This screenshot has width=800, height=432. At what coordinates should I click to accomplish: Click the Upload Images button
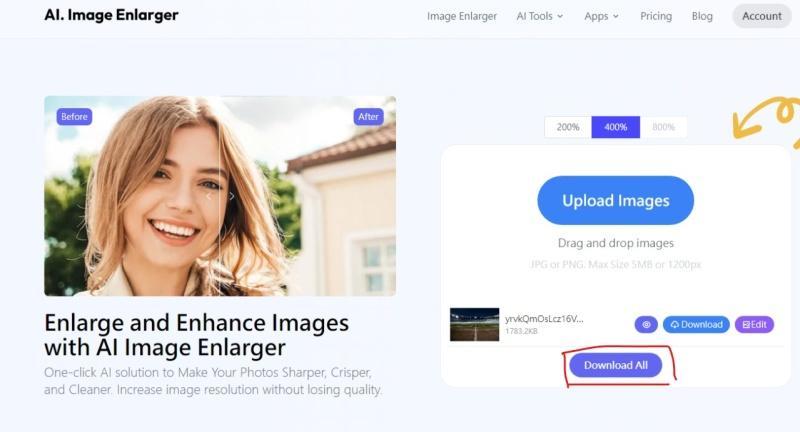pos(615,200)
